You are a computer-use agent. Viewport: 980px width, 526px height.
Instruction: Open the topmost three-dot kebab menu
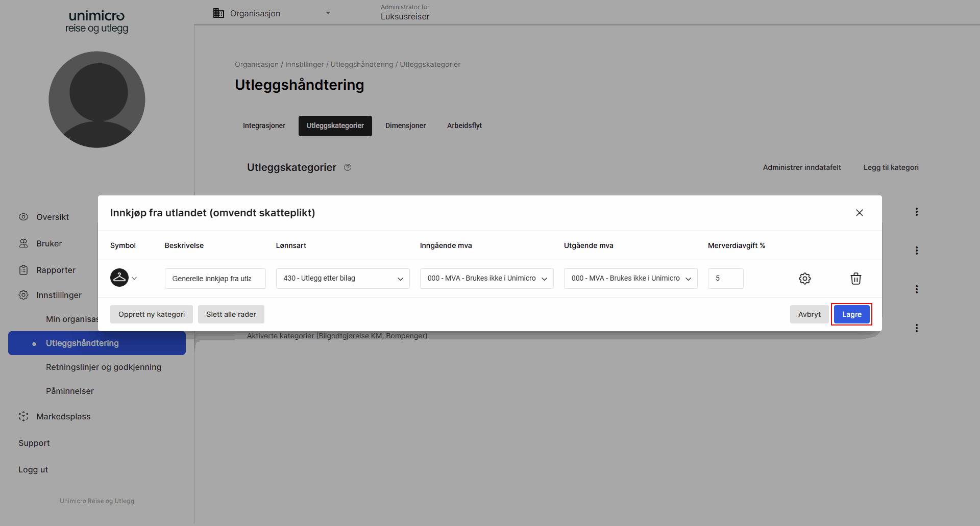(x=916, y=211)
